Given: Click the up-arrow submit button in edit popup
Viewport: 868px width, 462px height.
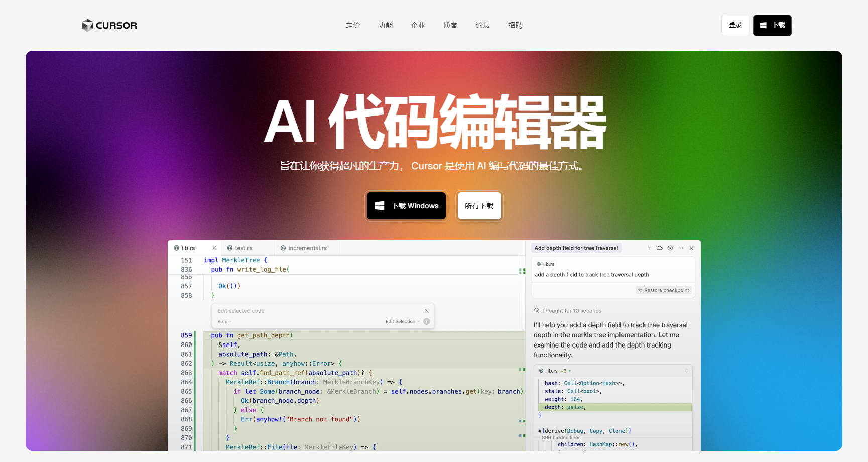Looking at the screenshot, I should (427, 322).
